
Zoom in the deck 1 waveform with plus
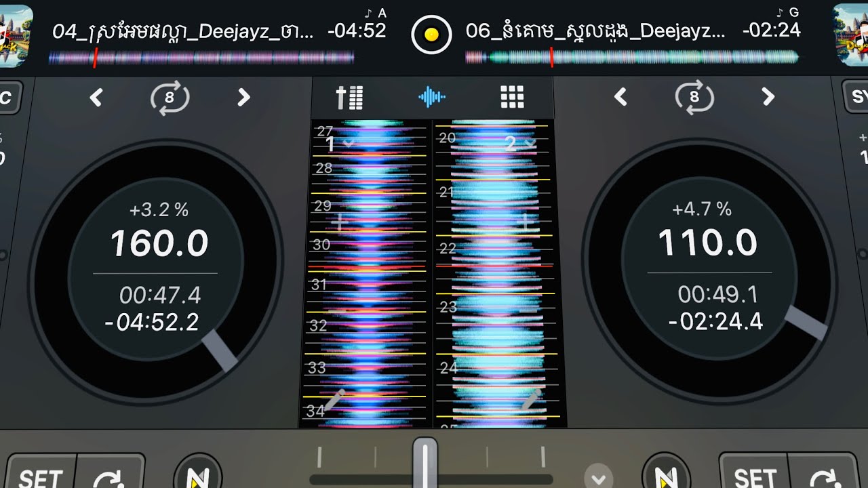[340, 222]
